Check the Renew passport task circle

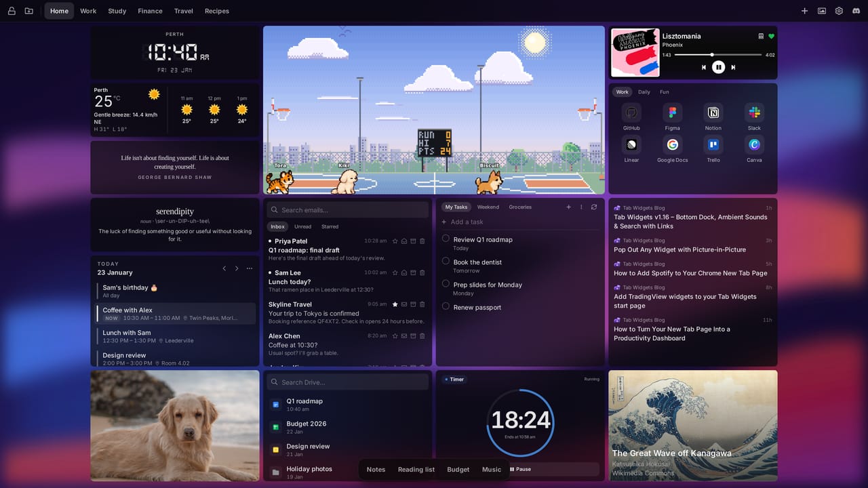pyautogui.click(x=446, y=306)
